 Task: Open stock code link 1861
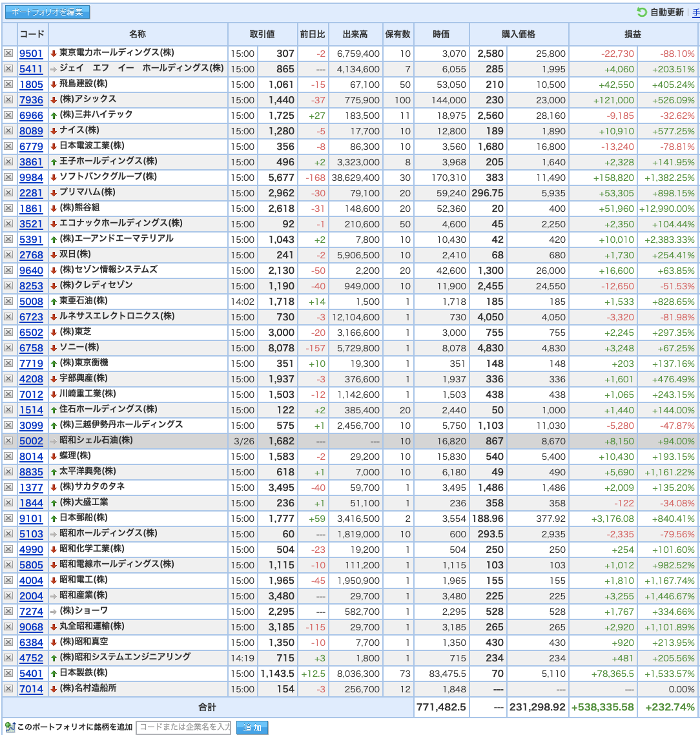(x=31, y=209)
